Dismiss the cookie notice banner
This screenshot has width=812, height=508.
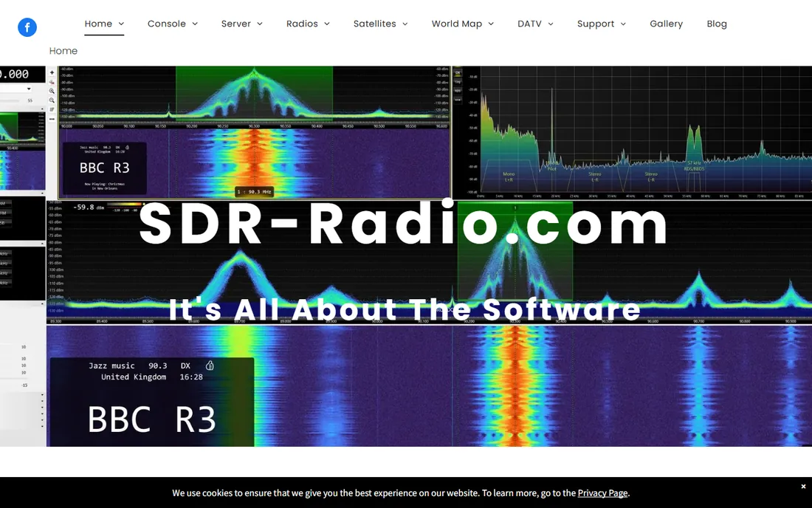pyautogui.click(x=803, y=487)
